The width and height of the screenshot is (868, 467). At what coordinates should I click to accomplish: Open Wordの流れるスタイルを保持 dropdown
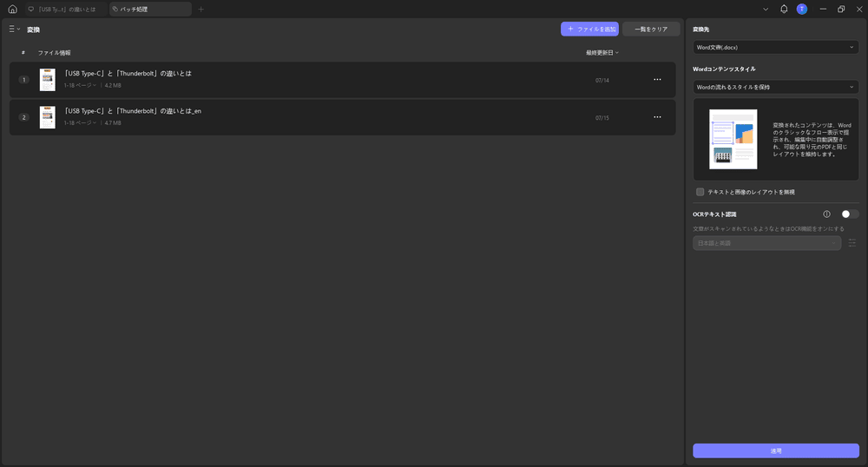tap(775, 87)
